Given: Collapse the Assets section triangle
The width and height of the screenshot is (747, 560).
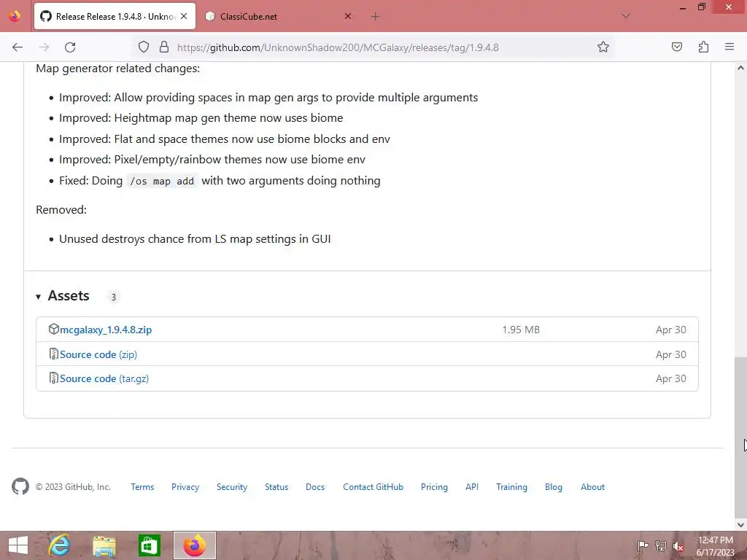Looking at the screenshot, I should tap(38, 297).
